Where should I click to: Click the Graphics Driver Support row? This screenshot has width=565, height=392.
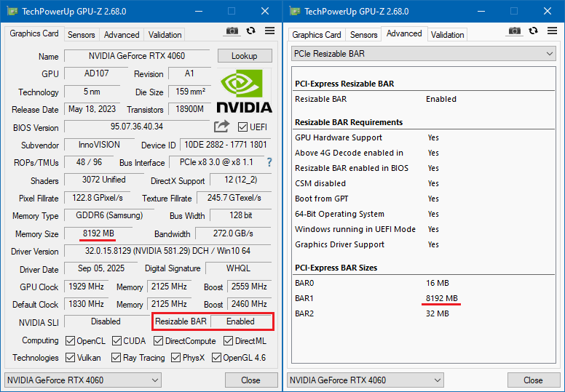(424, 245)
